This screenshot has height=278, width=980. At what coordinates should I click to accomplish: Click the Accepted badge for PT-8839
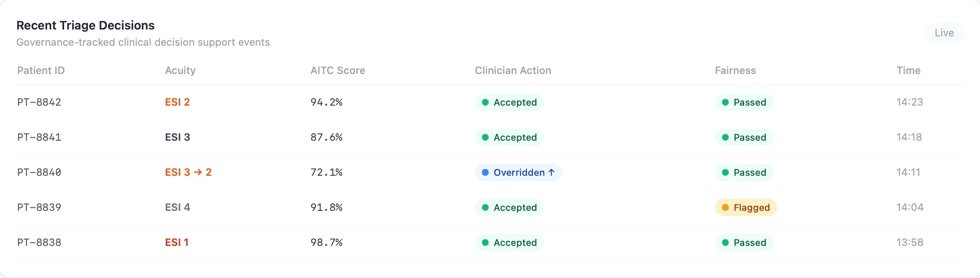click(509, 207)
